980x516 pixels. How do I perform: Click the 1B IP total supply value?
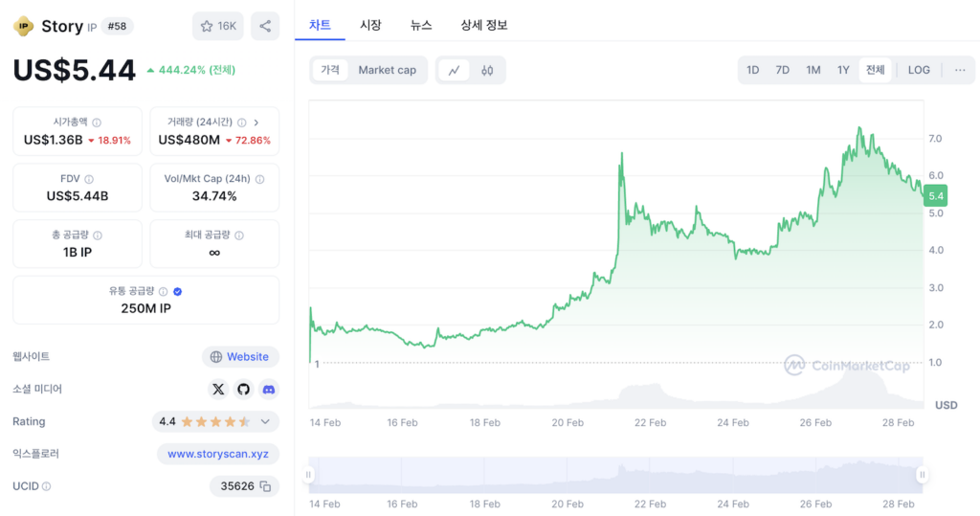pos(78,253)
